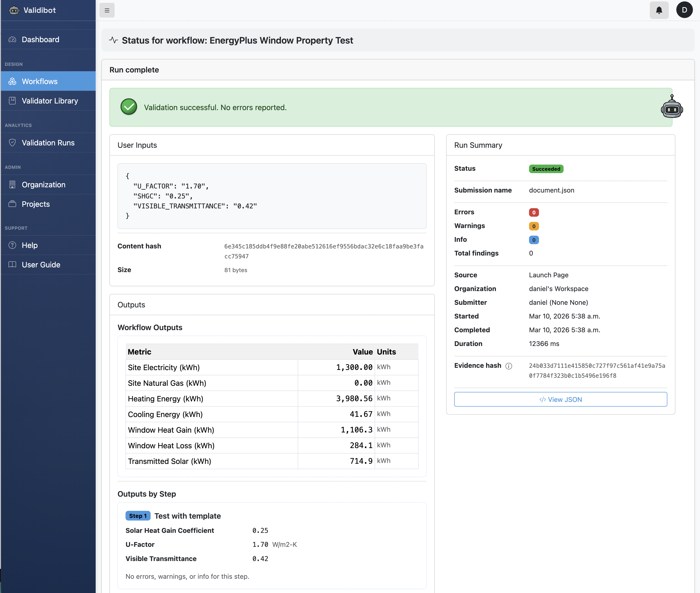Toggle the sidebar hamburger button
The width and height of the screenshot is (700, 593).
(x=107, y=10)
